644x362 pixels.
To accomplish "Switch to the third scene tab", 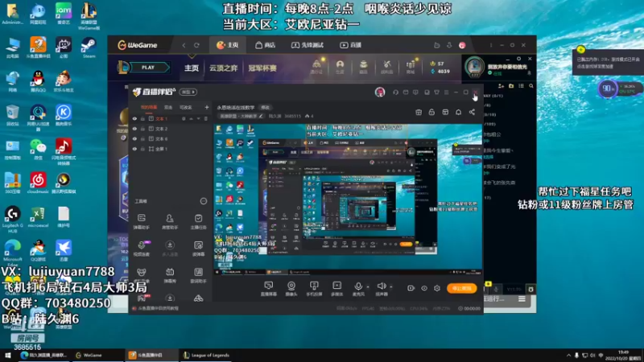I will 186,107.
